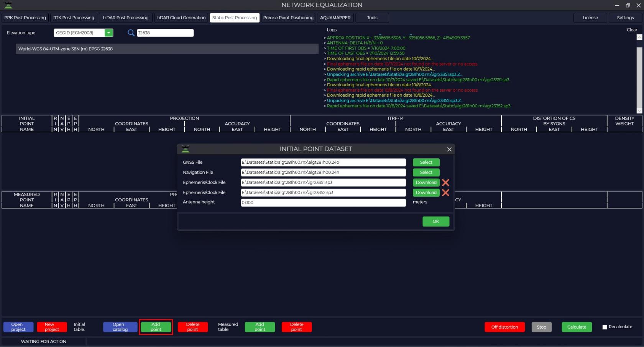Click 'INITIAL POINT NAME' column header

click(x=27, y=124)
